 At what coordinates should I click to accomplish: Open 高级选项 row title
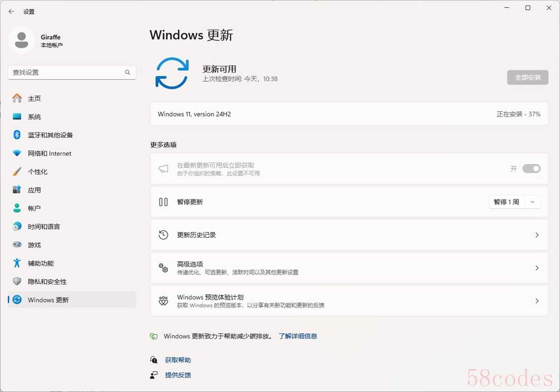click(x=190, y=264)
